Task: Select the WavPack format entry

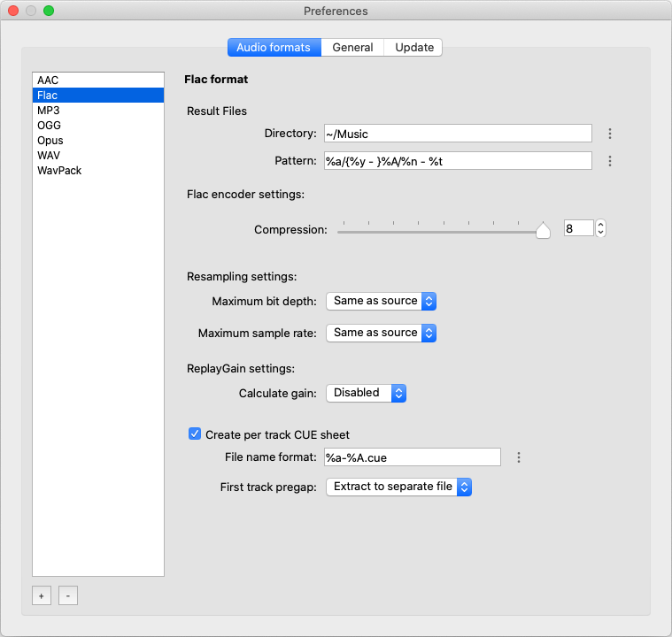Action: coord(59,171)
